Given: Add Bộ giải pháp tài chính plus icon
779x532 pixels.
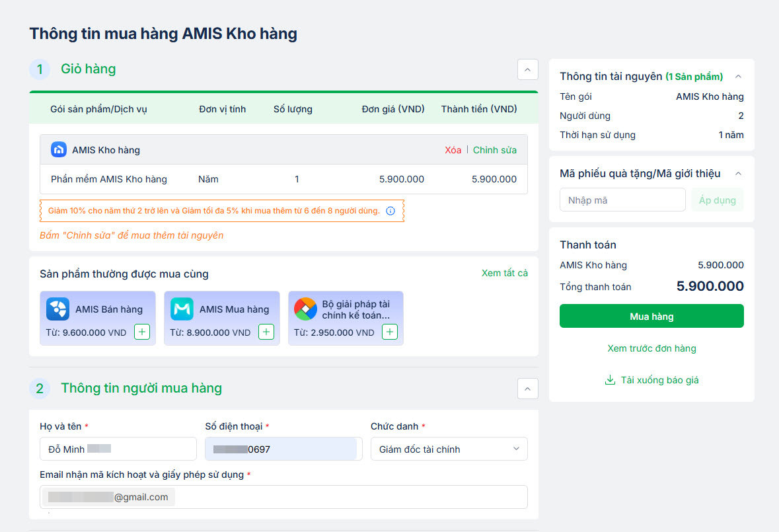Looking at the screenshot, I should tap(390, 332).
